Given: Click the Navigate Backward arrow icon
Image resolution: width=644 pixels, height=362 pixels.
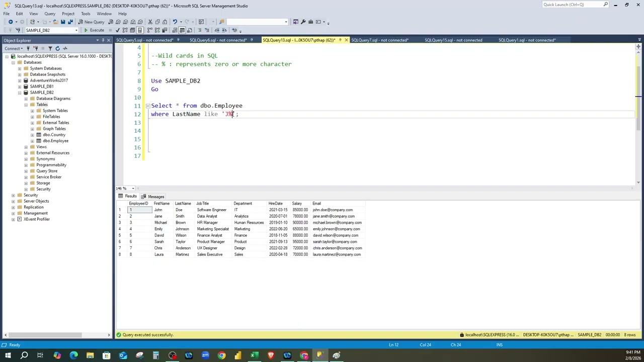Looking at the screenshot, I should click(11, 22).
